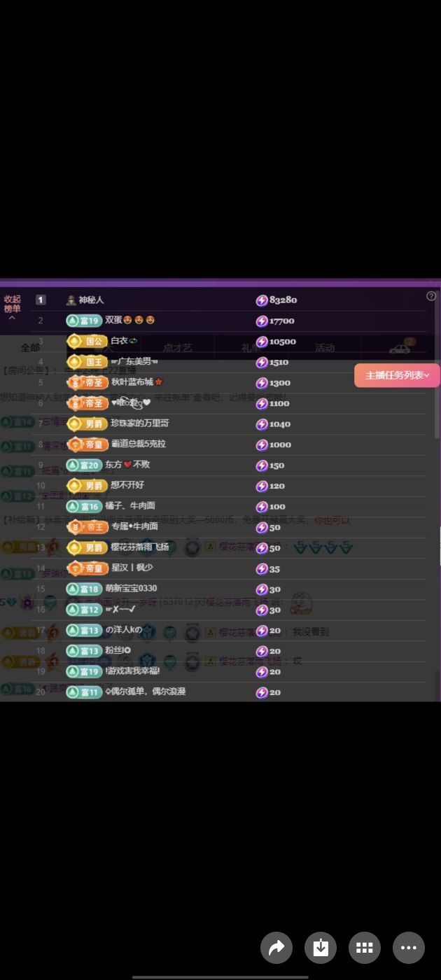
Task: Open the question mark help icon
Action: click(x=431, y=296)
